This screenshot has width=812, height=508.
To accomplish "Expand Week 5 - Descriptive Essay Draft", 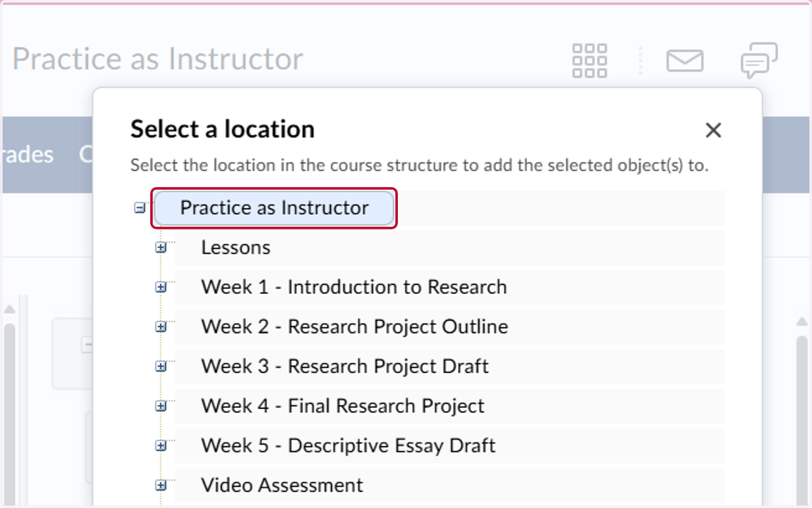I will pyautogui.click(x=160, y=446).
